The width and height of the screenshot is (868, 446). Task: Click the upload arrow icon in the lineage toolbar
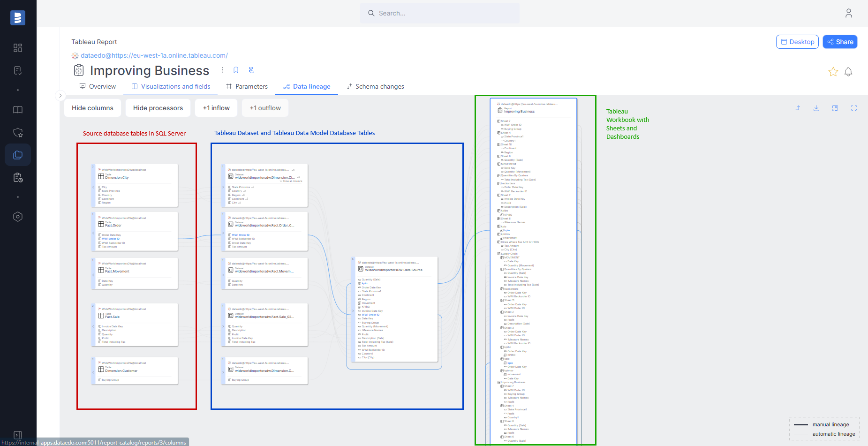tap(798, 108)
